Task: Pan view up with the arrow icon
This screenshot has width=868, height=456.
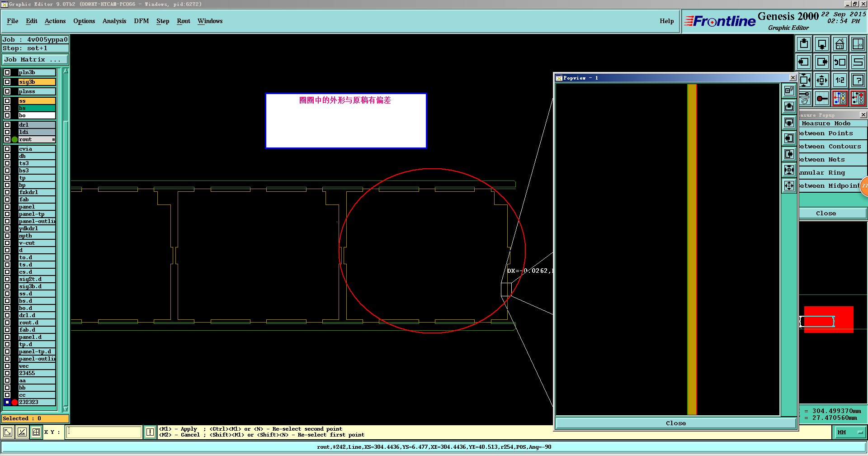Action: tap(804, 44)
